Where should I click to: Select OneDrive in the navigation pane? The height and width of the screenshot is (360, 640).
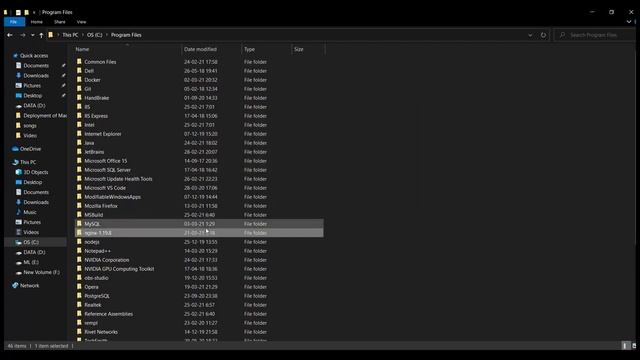[x=30, y=149]
